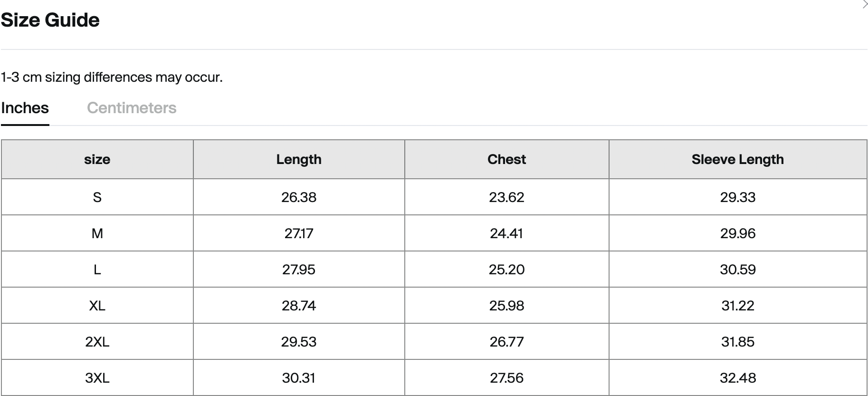Click the 32.48 sleeve length cell
This screenshot has width=868, height=396.
(737, 378)
